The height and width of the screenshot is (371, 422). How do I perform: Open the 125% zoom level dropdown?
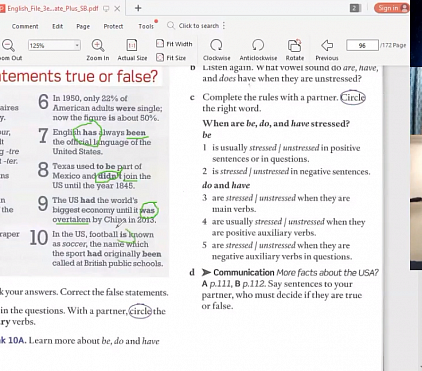pos(77,45)
